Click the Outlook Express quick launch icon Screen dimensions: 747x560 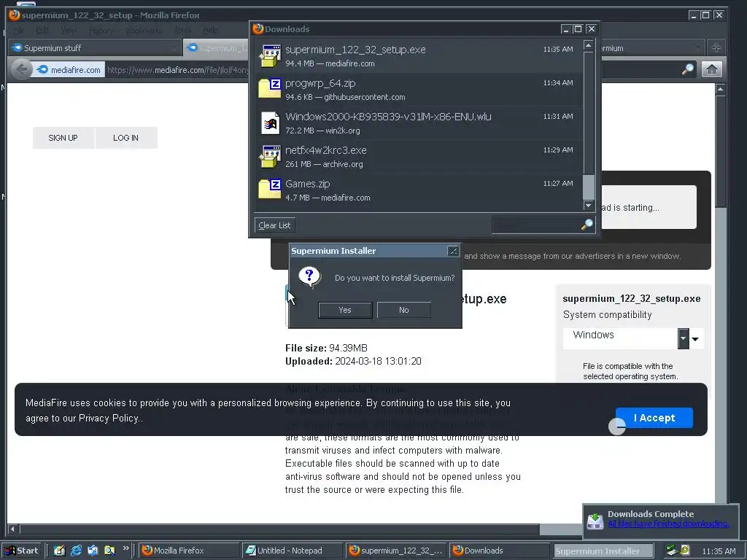coord(93,551)
